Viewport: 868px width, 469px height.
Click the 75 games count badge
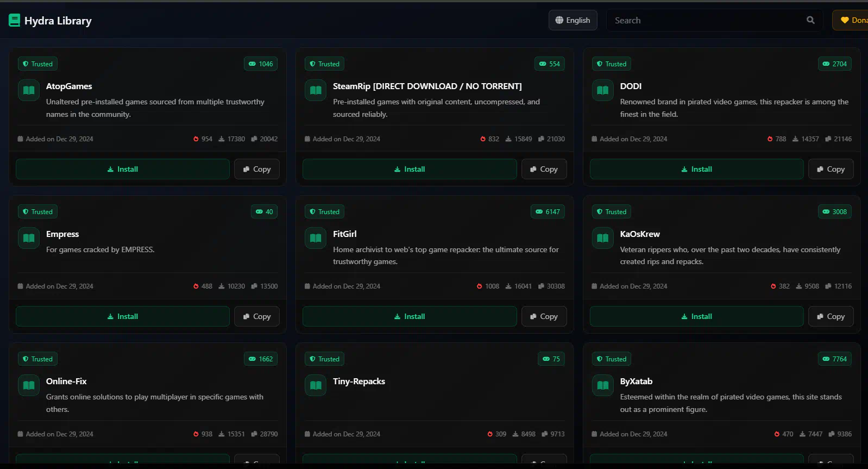tap(551, 359)
